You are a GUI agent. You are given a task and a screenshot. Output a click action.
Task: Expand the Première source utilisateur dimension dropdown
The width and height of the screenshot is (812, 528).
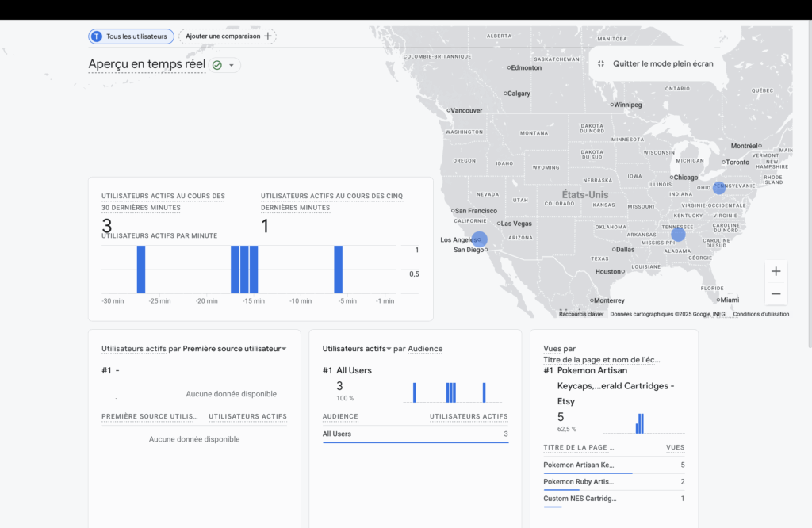click(283, 349)
